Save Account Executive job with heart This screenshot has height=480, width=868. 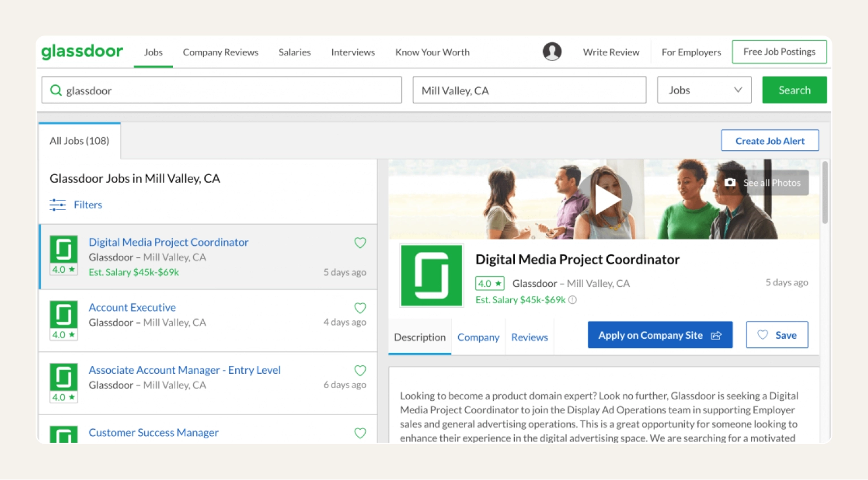(360, 308)
